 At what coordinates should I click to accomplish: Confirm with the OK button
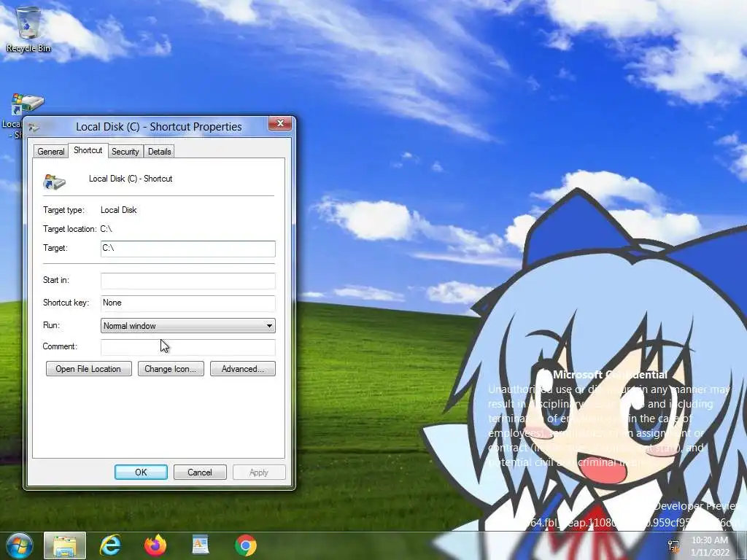pos(141,472)
